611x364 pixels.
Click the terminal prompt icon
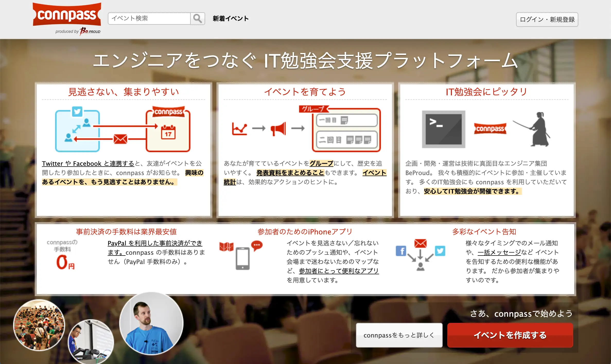coord(443,129)
